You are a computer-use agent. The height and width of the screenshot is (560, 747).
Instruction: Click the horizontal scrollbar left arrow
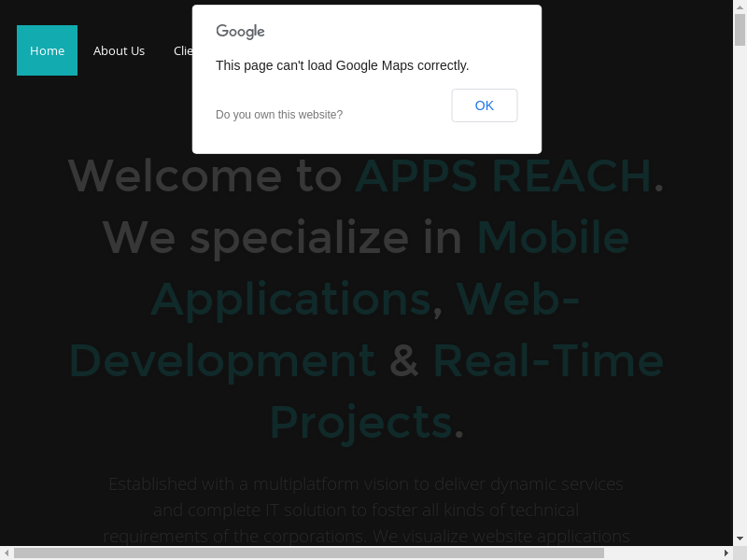(x=7, y=553)
